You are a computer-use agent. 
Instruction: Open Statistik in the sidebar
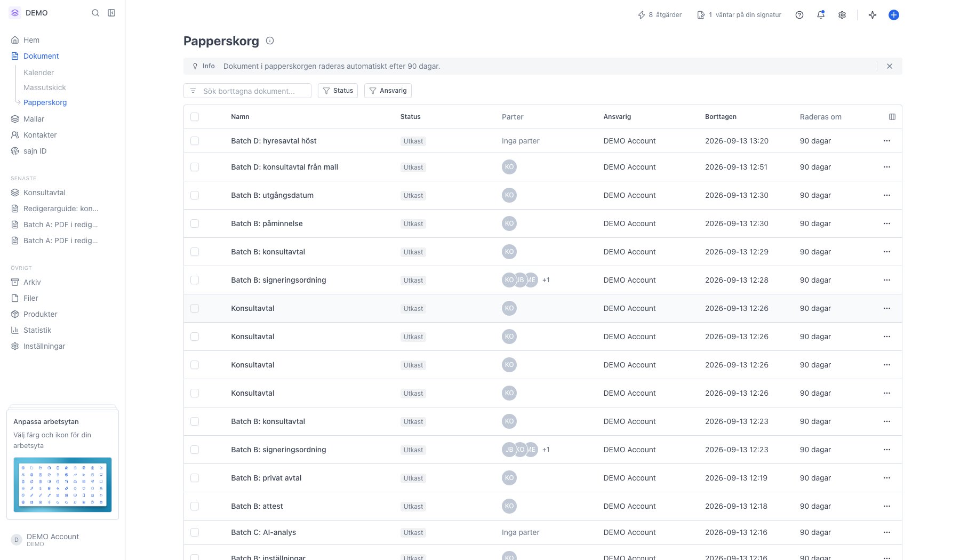31,330
